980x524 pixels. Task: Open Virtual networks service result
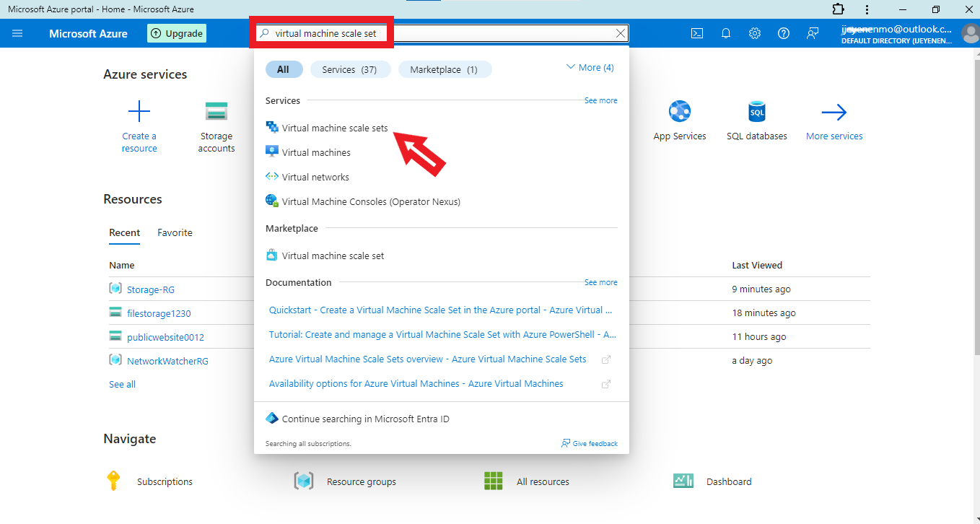click(315, 177)
